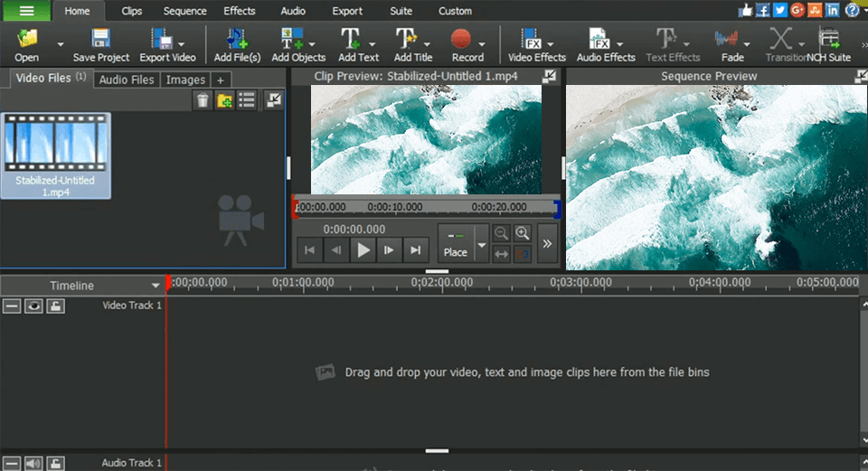Click the Twitter share icon
This screenshot has width=868, height=471.
780,10
